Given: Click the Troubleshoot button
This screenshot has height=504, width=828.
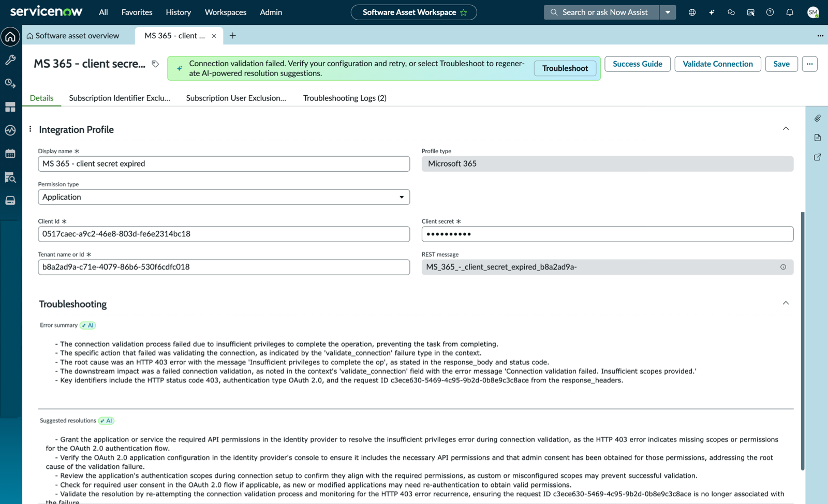Looking at the screenshot, I should tap(565, 68).
